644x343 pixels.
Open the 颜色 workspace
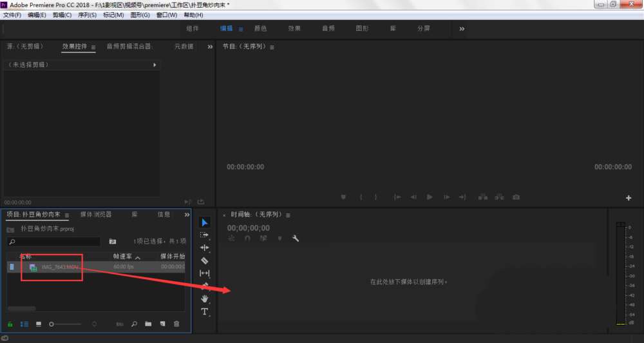pos(260,29)
